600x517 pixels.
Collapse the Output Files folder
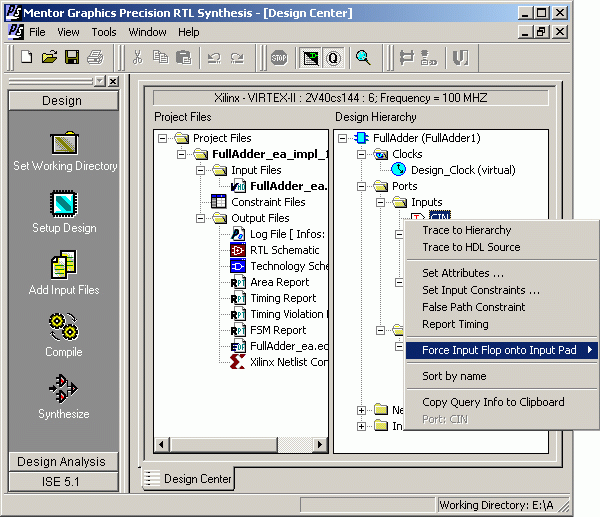[200, 218]
